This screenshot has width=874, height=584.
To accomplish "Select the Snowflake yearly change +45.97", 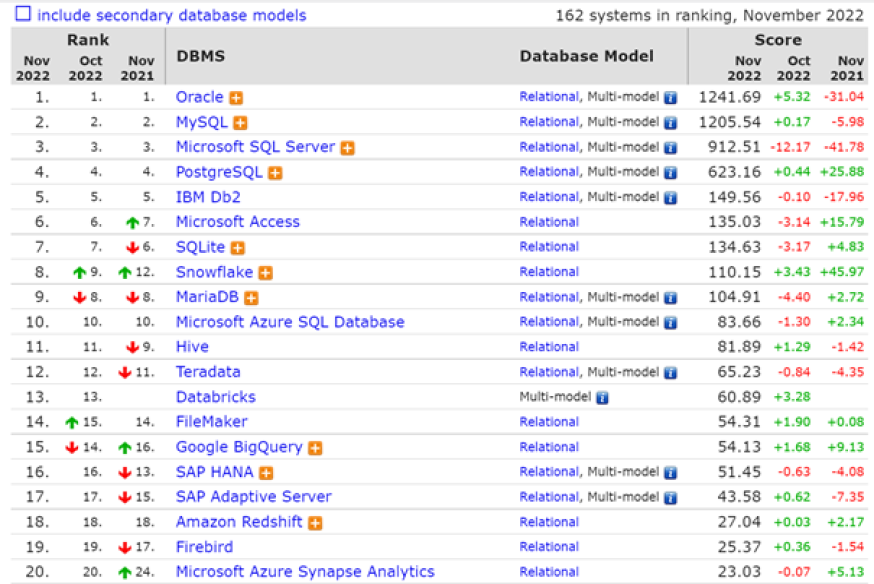I will (x=842, y=272).
